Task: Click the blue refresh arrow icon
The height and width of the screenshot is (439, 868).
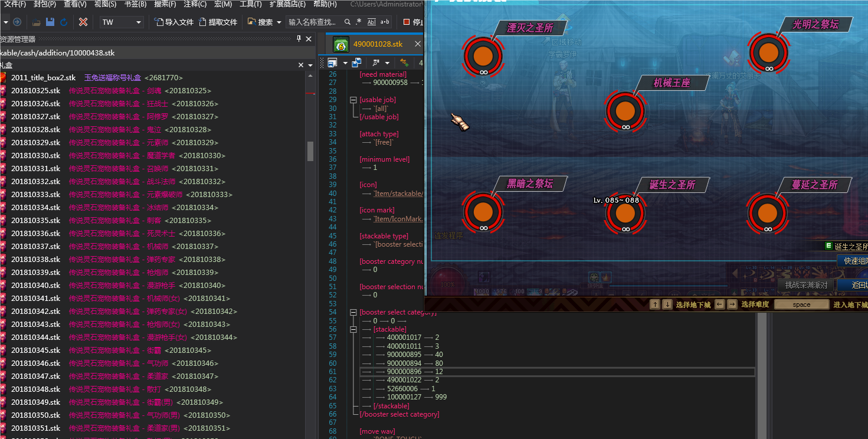Action: (x=64, y=22)
